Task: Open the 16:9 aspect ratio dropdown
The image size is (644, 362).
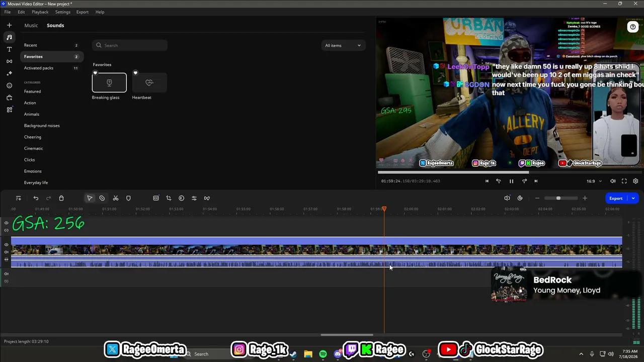Action: tap(594, 181)
